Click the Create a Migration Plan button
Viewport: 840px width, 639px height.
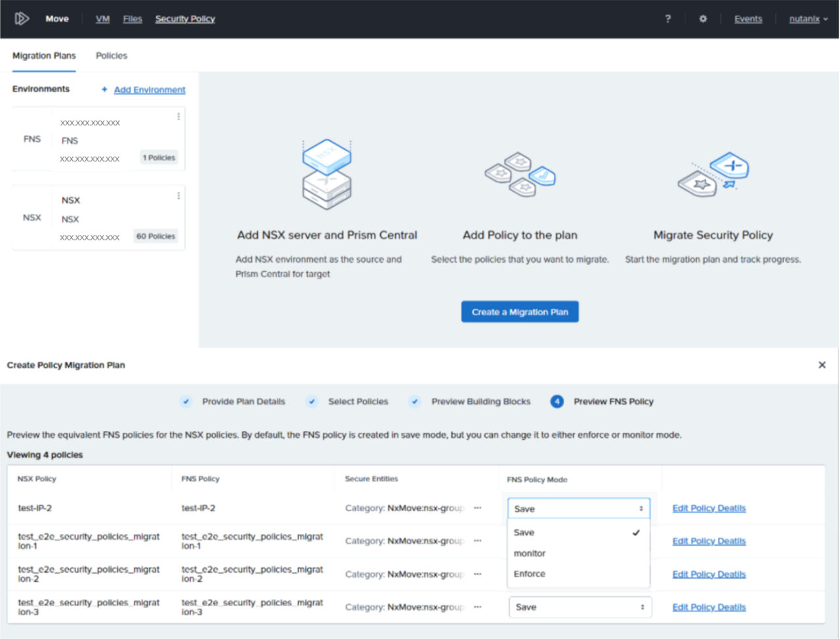click(x=520, y=311)
